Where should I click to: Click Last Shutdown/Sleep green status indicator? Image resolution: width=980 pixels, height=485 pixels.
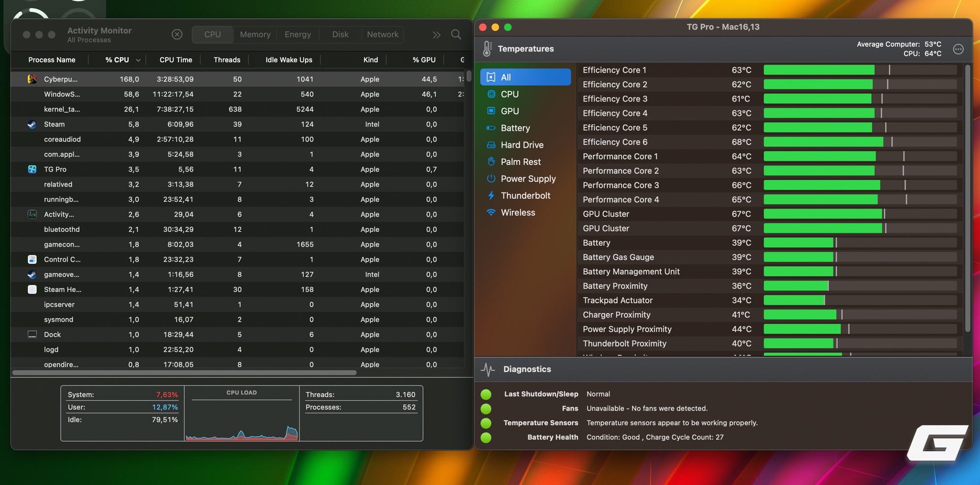point(486,394)
